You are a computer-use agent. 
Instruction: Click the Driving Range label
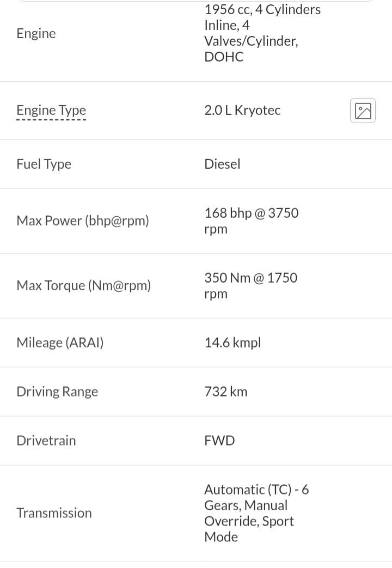pos(57,392)
